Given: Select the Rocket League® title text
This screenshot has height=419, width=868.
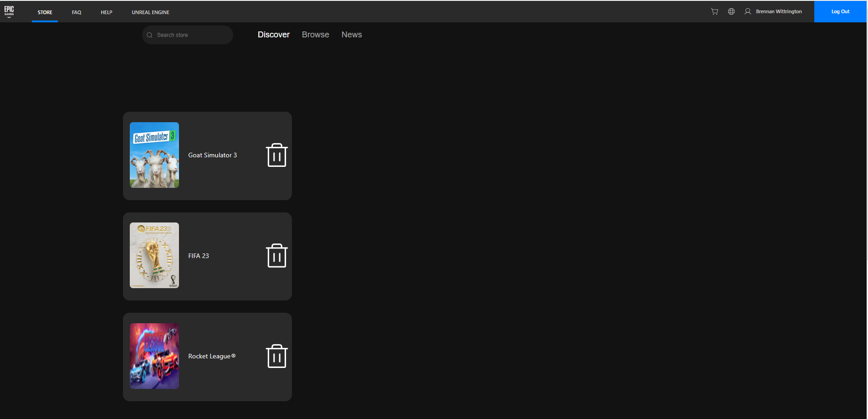Looking at the screenshot, I should 212,356.
